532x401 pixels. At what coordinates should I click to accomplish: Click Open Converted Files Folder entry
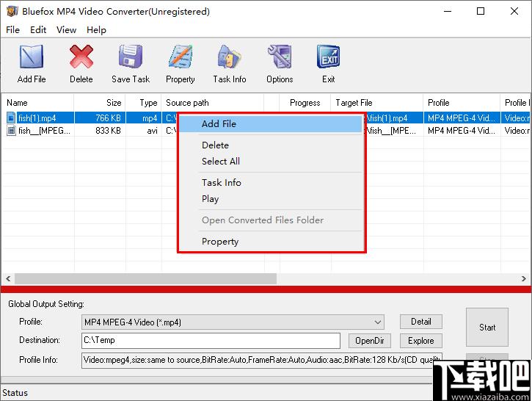click(x=271, y=220)
